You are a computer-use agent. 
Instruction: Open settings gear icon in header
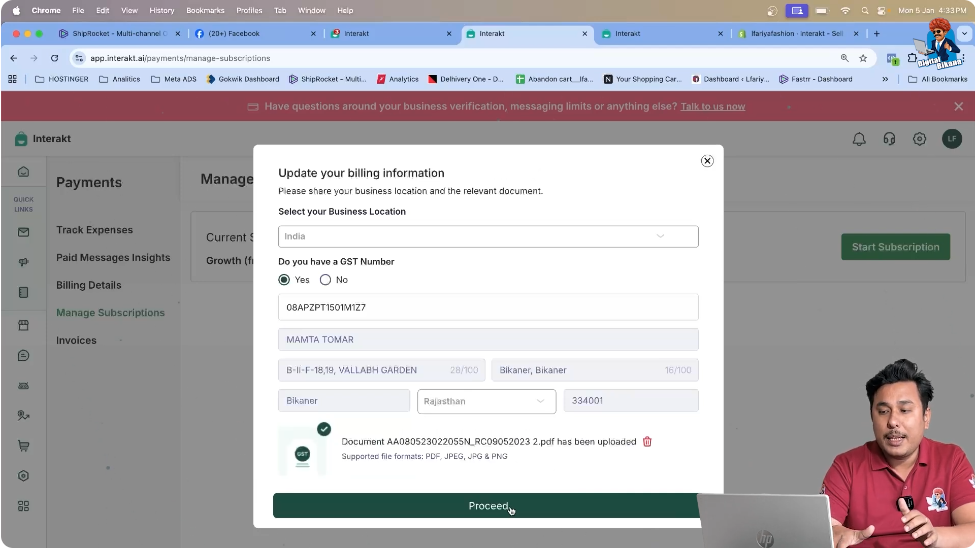(x=919, y=139)
